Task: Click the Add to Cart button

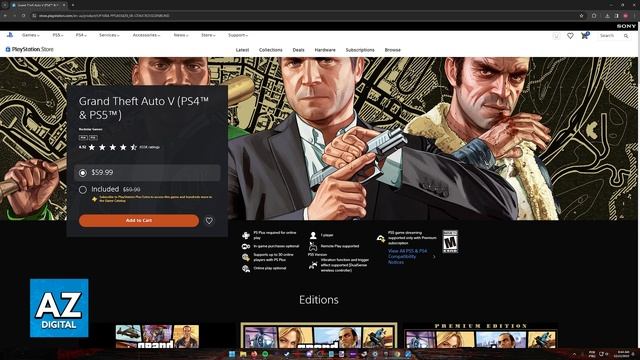Action: (x=139, y=220)
